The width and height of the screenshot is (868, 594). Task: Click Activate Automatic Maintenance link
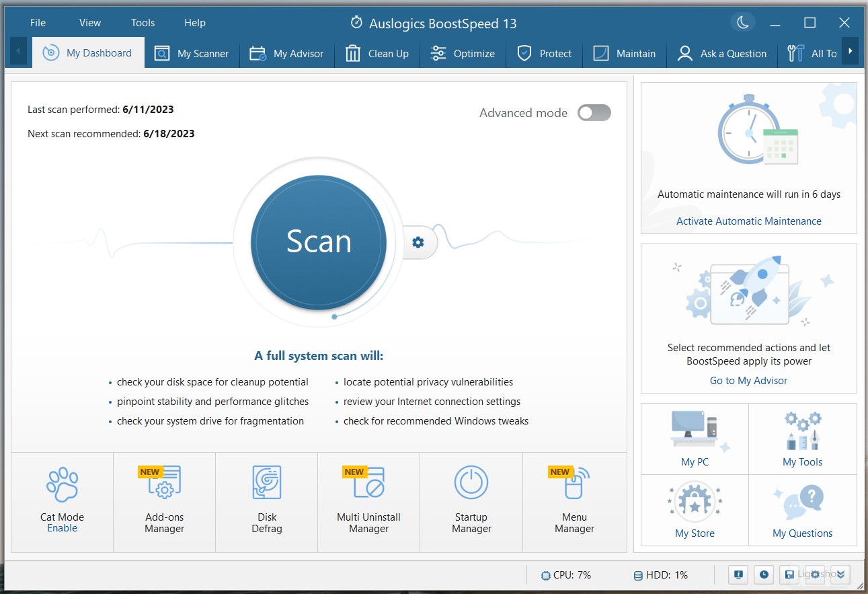pyautogui.click(x=748, y=221)
